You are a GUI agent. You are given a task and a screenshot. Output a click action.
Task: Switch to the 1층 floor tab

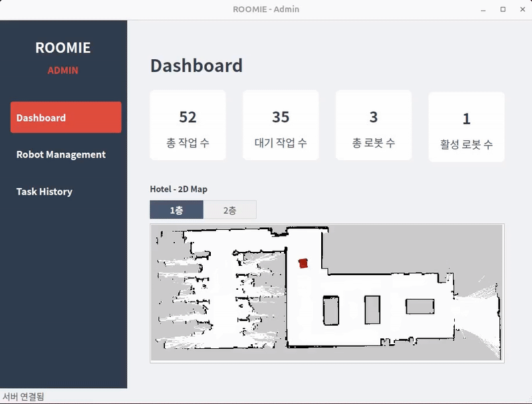click(x=176, y=210)
